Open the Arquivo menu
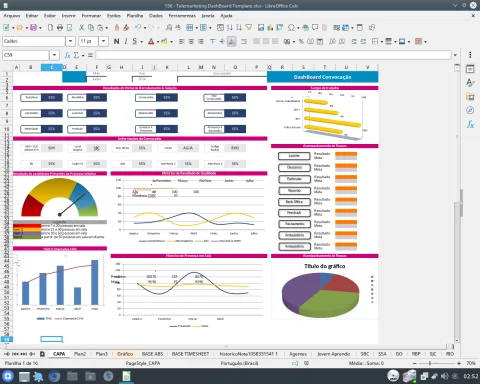Screen dimensions: 480x384 (12, 16)
